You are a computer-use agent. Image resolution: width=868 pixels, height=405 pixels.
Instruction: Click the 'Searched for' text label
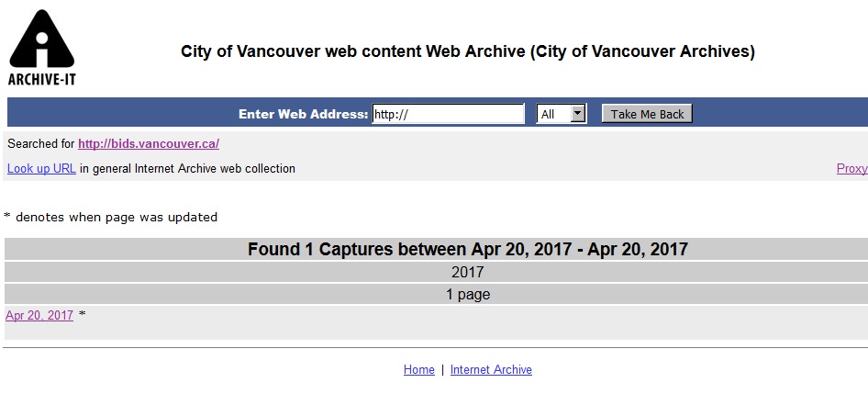click(x=41, y=144)
